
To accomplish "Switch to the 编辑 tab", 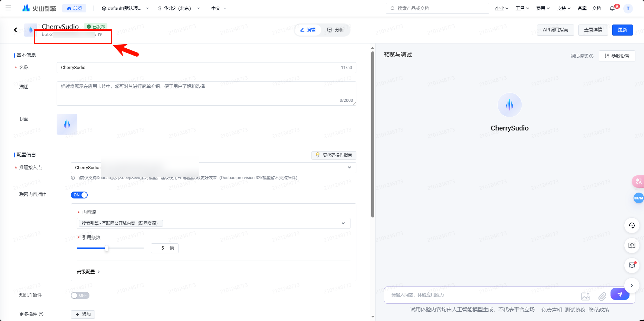I will [308, 30].
